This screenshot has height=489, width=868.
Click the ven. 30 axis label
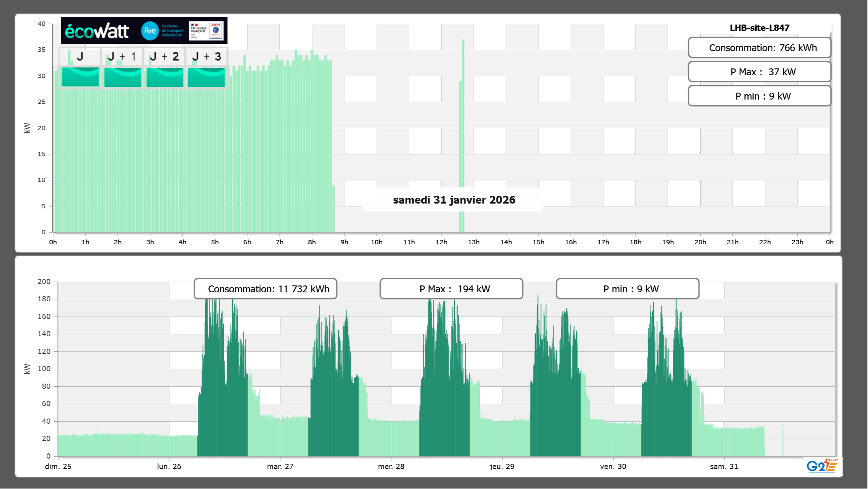tap(613, 466)
